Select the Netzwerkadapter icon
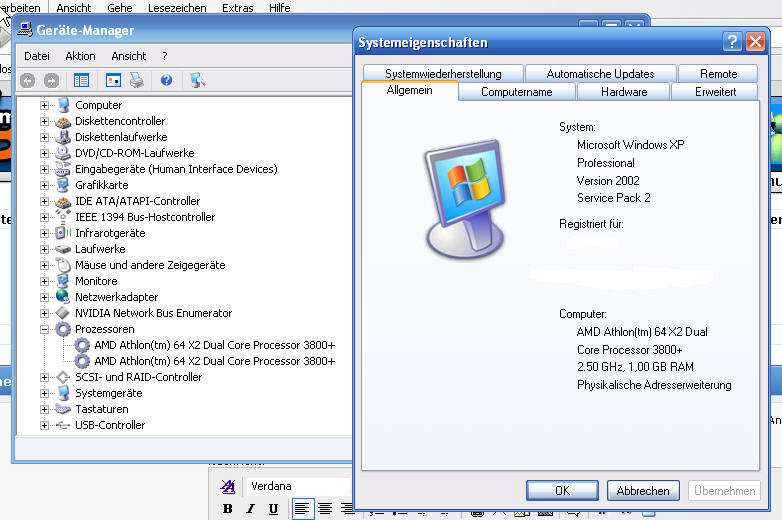 [63, 297]
